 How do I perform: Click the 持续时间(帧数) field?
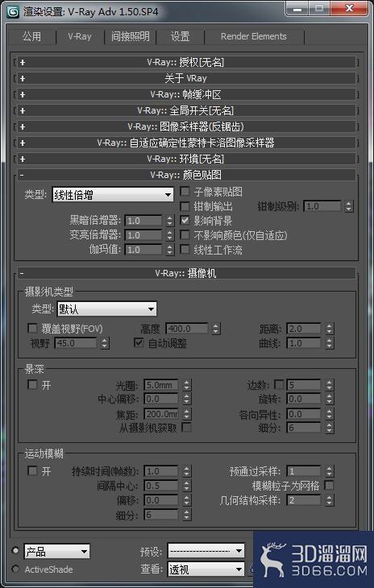pos(161,471)
